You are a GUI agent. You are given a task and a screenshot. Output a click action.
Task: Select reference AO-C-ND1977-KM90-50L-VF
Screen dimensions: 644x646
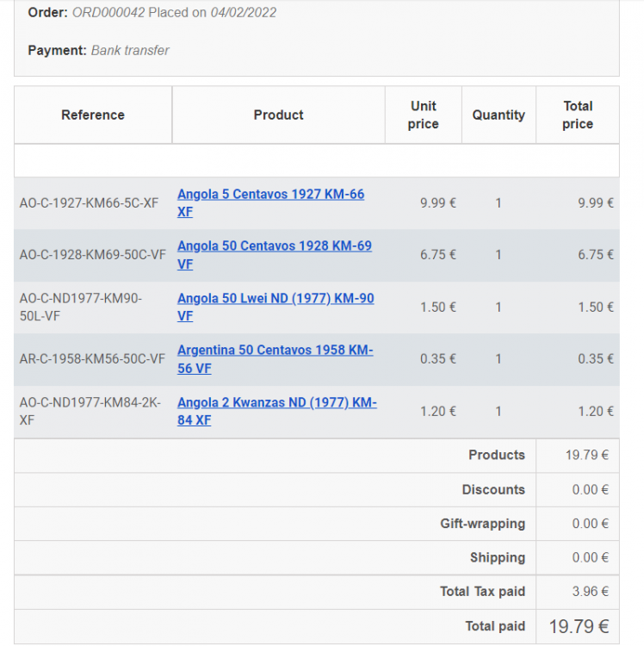click(x=81, y=307)
